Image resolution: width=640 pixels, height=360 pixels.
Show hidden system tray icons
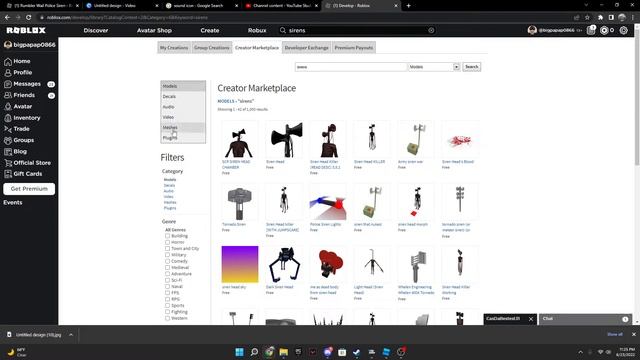pyautogui.click(x=580, y=352)
